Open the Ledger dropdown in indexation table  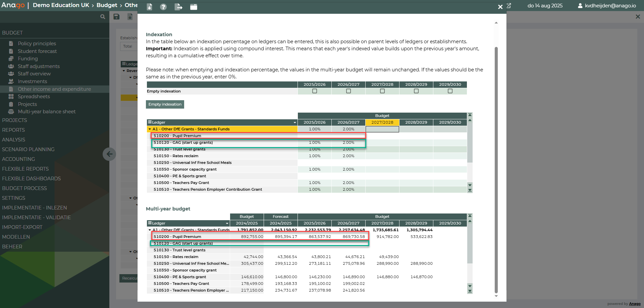coord(295,123)
